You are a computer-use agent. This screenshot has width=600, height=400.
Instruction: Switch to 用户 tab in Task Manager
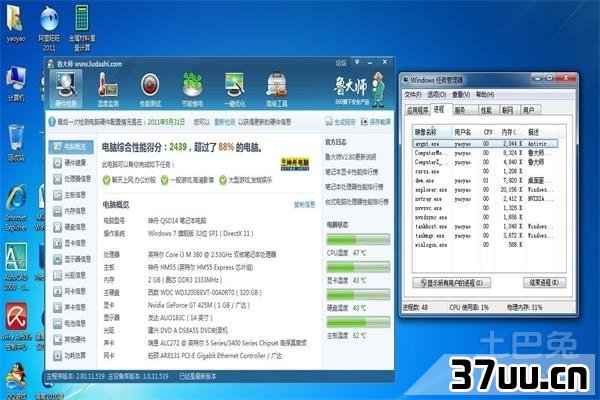tap(529, 110)
